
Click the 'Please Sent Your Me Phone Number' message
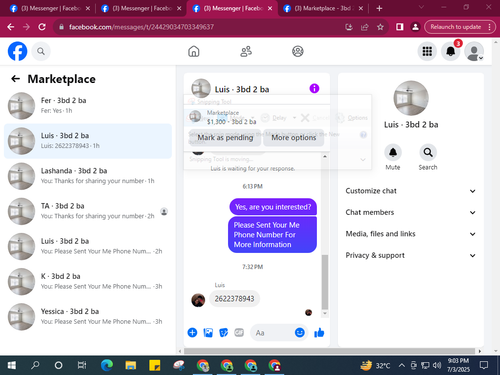272,235
